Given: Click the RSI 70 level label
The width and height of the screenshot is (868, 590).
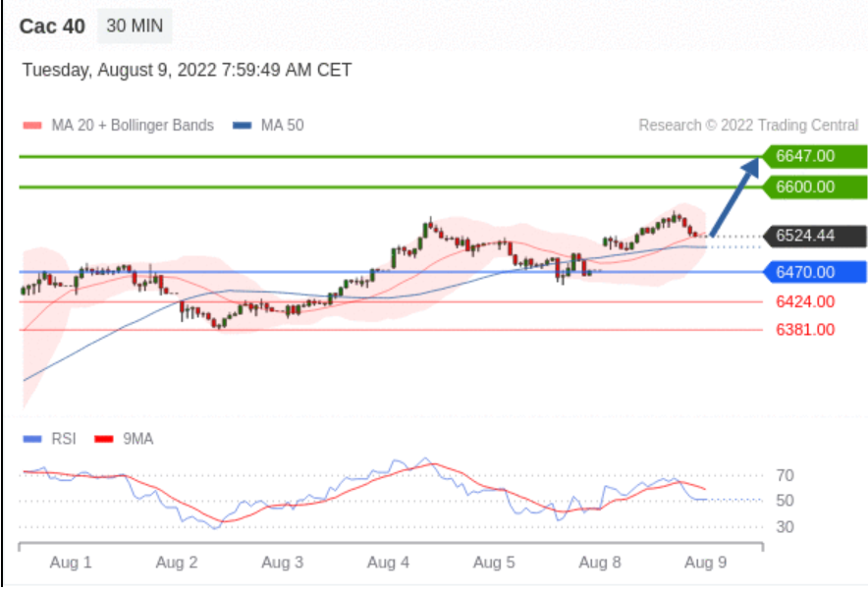Looking at the screenshot, I should 785,475.
